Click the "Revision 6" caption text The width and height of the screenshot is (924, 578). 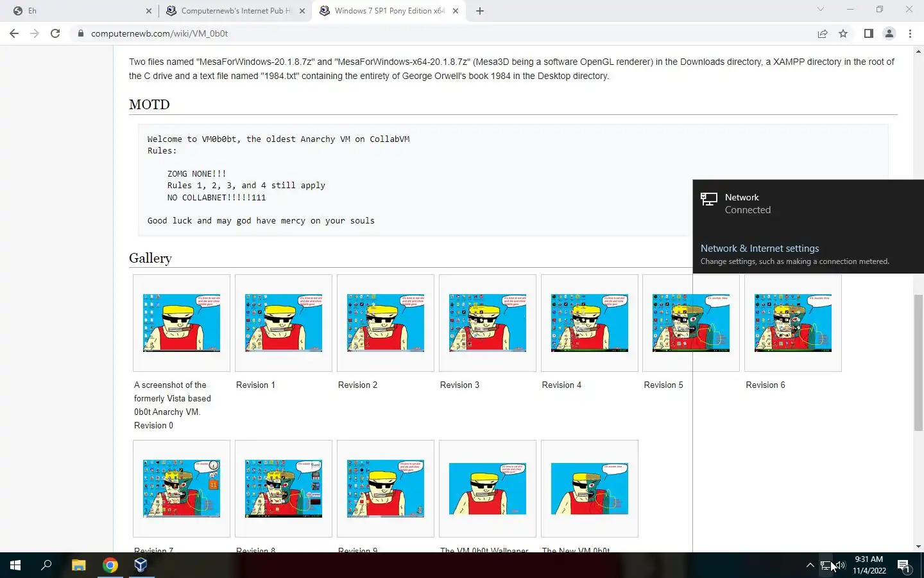tap(766, 385)
